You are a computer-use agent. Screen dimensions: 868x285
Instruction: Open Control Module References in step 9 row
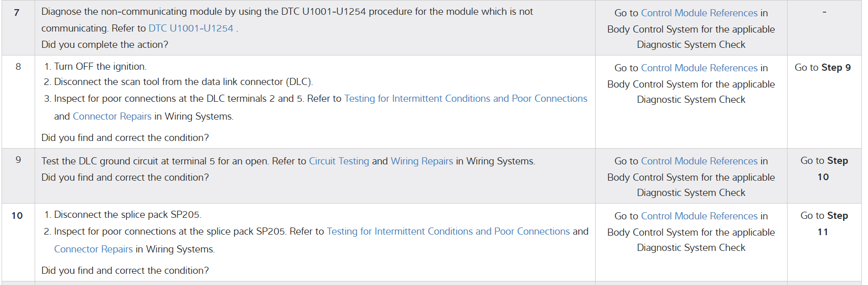699,161
